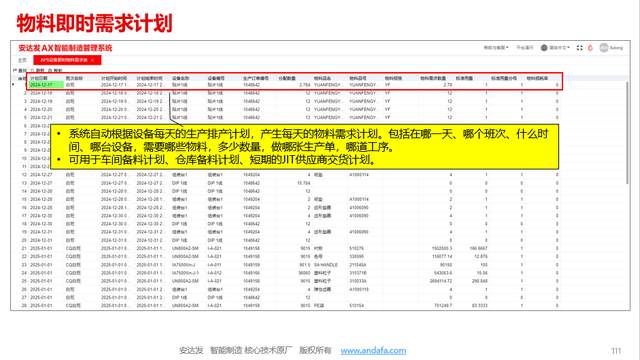This screenshot has width=640, height=360.
Task: Open the 简体中文 language dropdown
Action: point(559,48)
